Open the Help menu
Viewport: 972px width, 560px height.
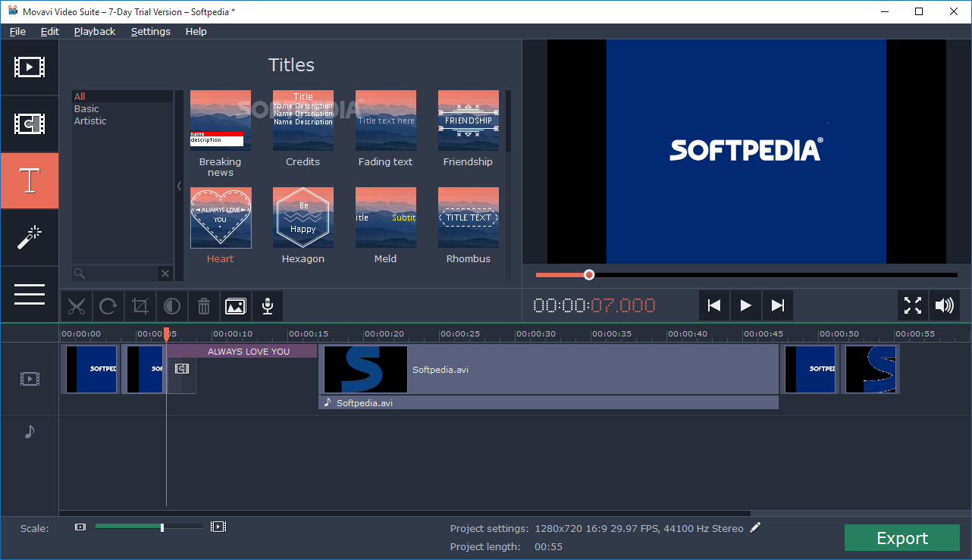[196, 31]
